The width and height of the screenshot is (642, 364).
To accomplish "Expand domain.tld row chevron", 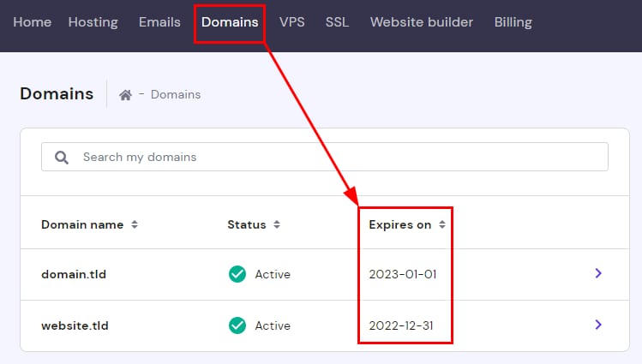I will (598, 274).
